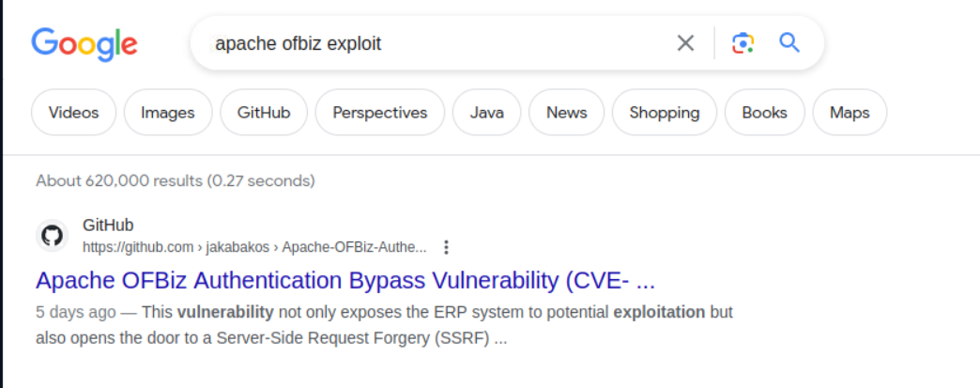980x388 pixels.
Task: Click the GitHub favicon in result
Action: click(x=53, y=235)
